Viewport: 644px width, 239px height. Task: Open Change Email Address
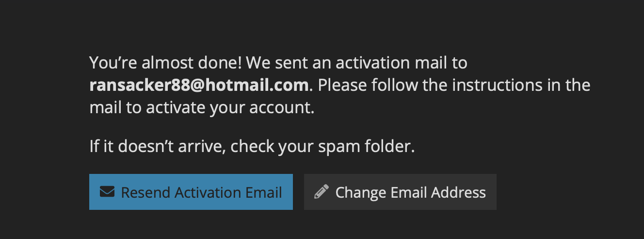[400, 192]
